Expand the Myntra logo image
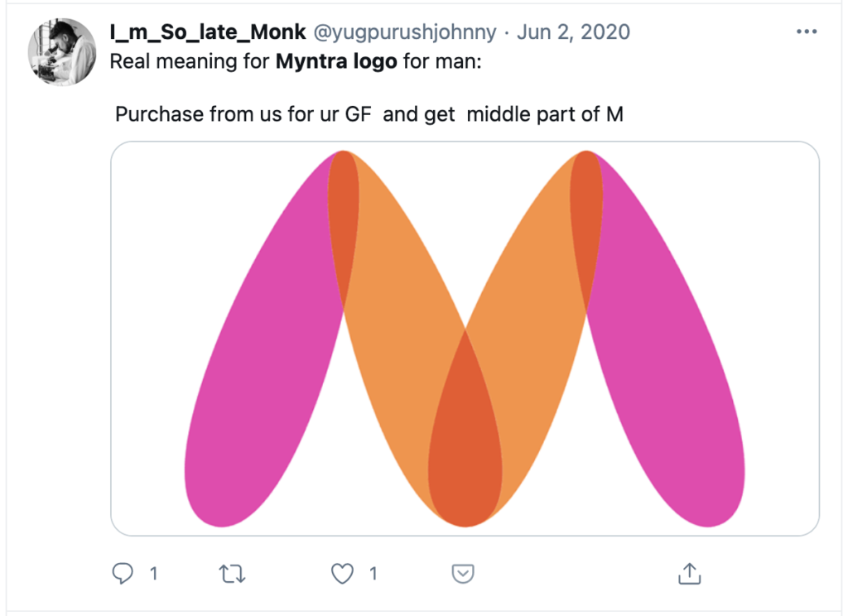The image size is (848, 616). point(465,339)
